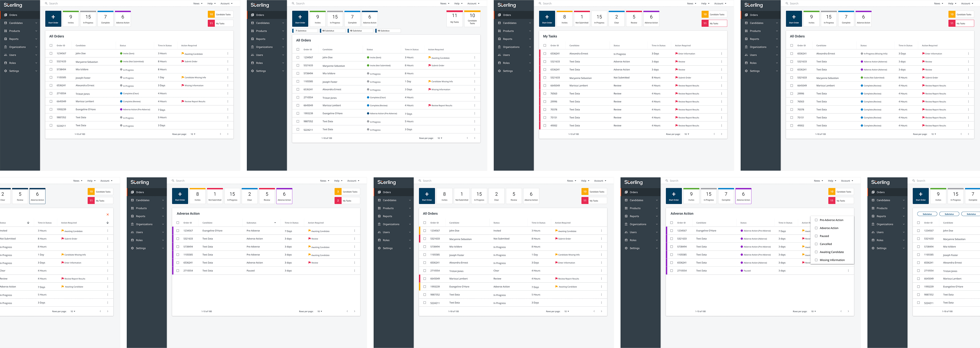
Task: Click the My Tasks button showing count 2
Action: pyautogui.click(x=347, y=201)
